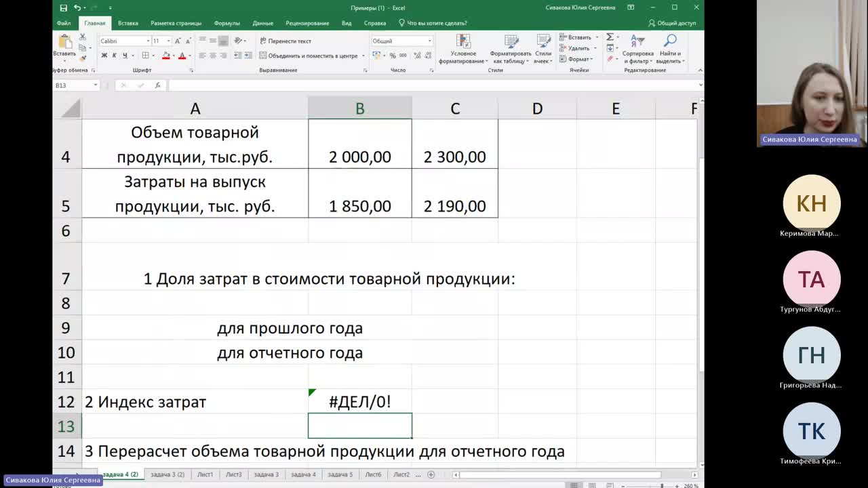This screenshot has height=488, width=868.
Task: Click the Percent style icon
Action: [x=393, y=56]
